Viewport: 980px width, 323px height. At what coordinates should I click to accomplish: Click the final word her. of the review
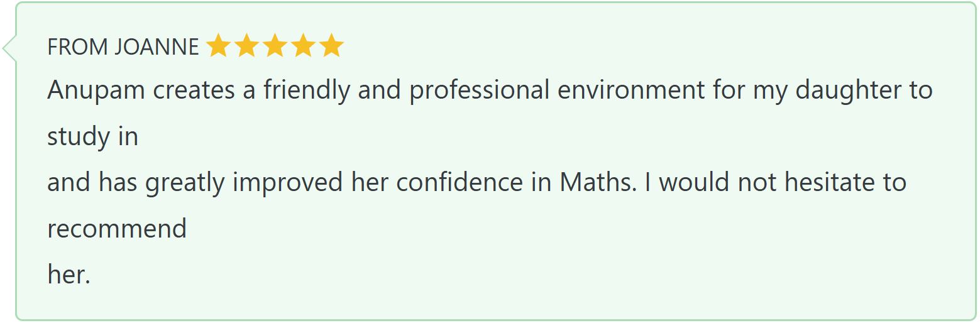coord(69,275)
